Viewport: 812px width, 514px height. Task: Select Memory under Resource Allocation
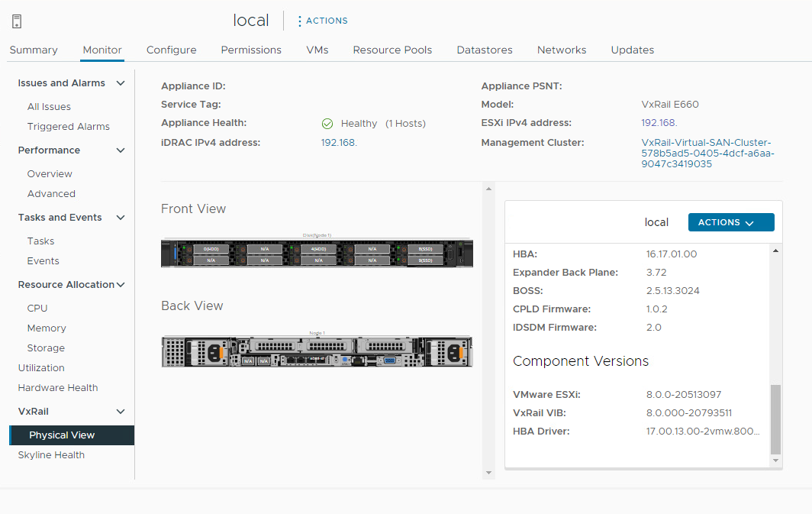coord(47,328)
